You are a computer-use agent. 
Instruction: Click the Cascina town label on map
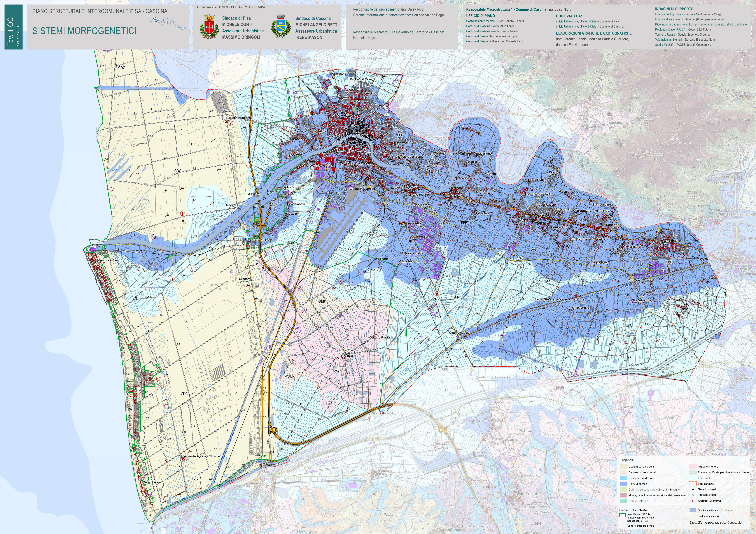pyautogui.click(x=670, y=241)
